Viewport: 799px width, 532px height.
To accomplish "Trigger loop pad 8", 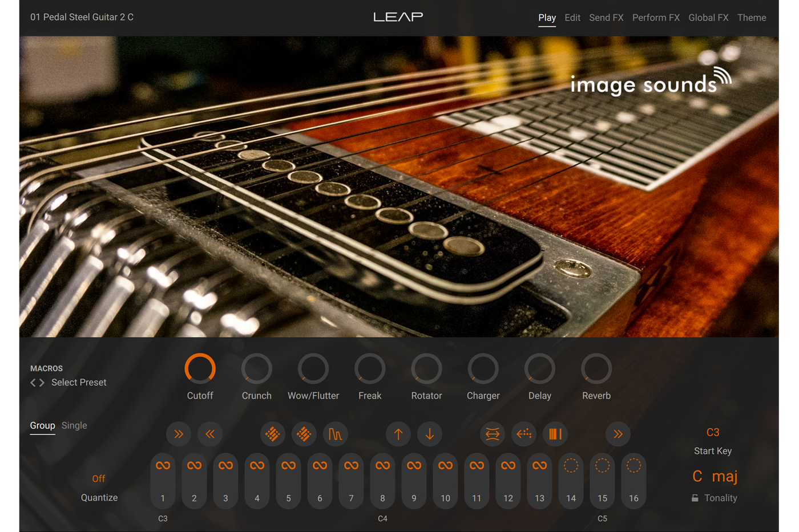I will tap(382, 481).
